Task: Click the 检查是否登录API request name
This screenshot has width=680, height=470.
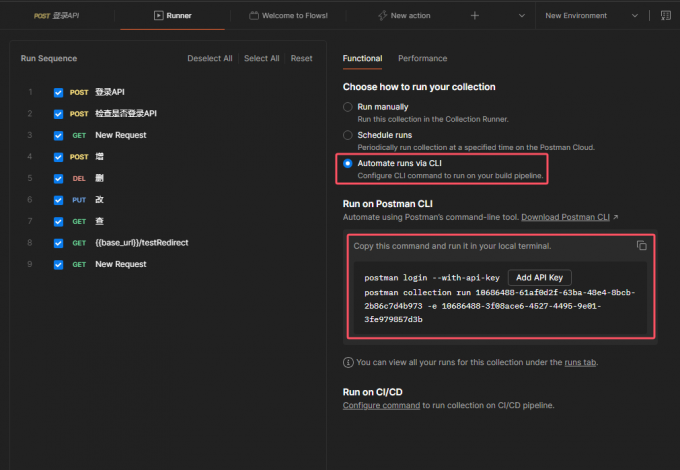Action: tap(126, 114)
